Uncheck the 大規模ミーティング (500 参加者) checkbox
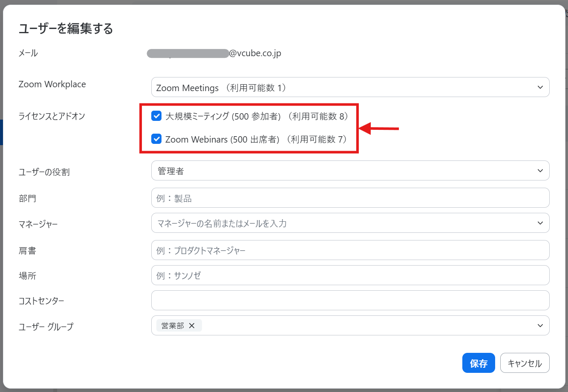 click(156, 116)
